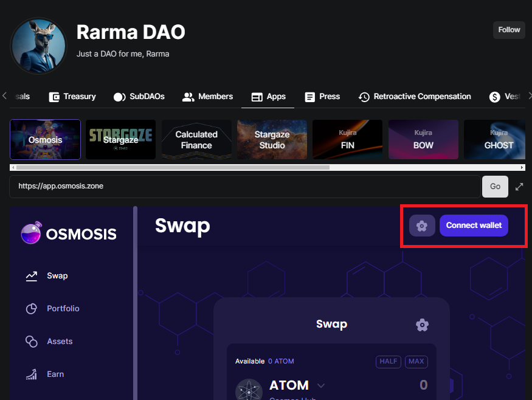Click the MAX amount button
Screen dimensions: 532x400
tap(416, 362)
